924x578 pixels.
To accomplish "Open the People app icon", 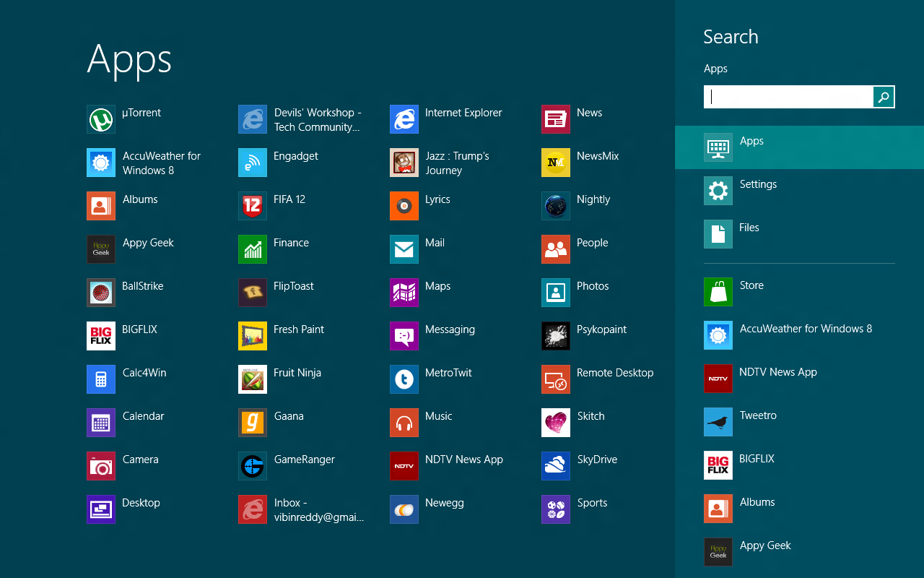I will (x=556, y=249).
